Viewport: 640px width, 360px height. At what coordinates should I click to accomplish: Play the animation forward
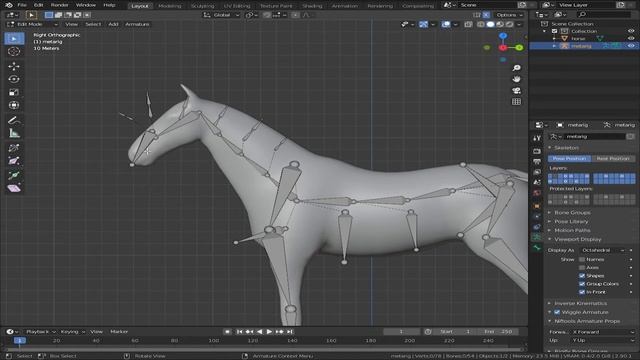point(269,332)
